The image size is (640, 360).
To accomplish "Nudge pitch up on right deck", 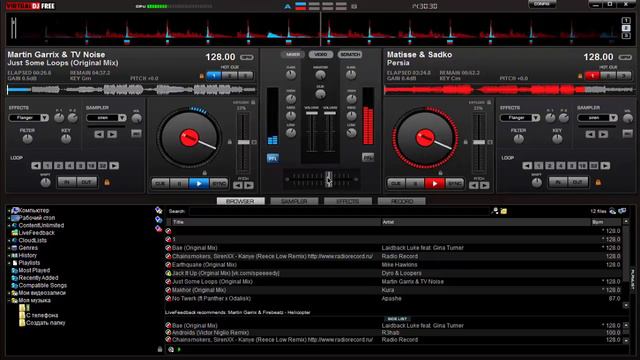I will tap(485, 186).
